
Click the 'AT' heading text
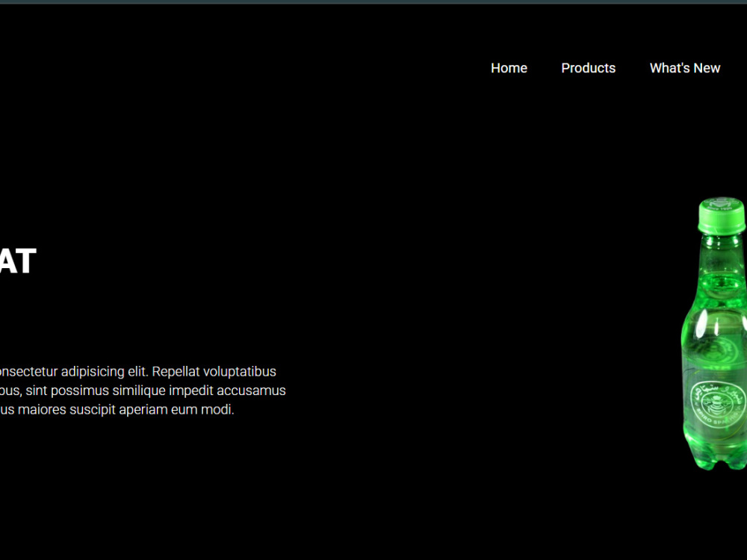[x=18, y=261]
